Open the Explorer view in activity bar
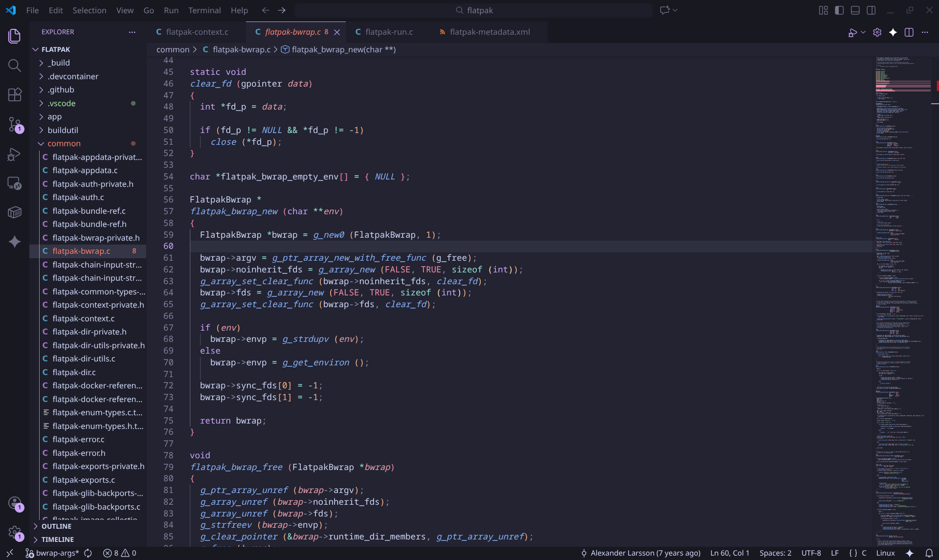This screenshot has height=560, width=939. (x=14, y=36)
